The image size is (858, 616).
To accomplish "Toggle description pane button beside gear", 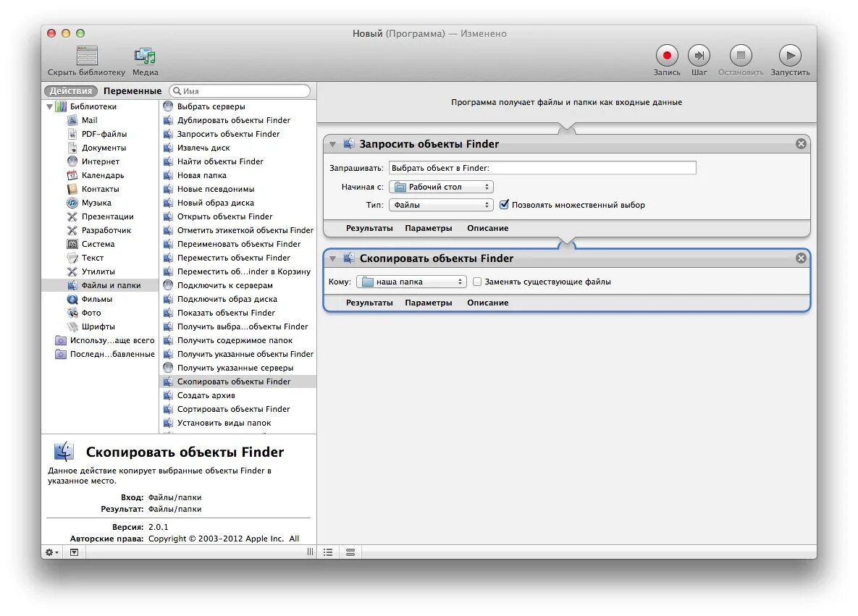I will [x=74, y=552].
